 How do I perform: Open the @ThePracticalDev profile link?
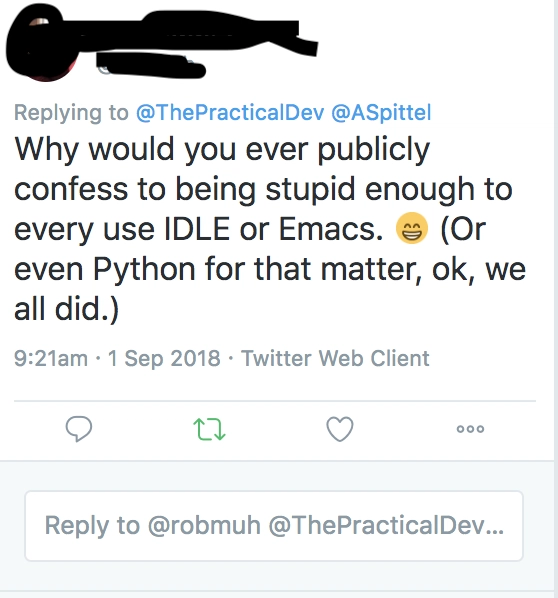pyautogui.click(x=230, y=112)
